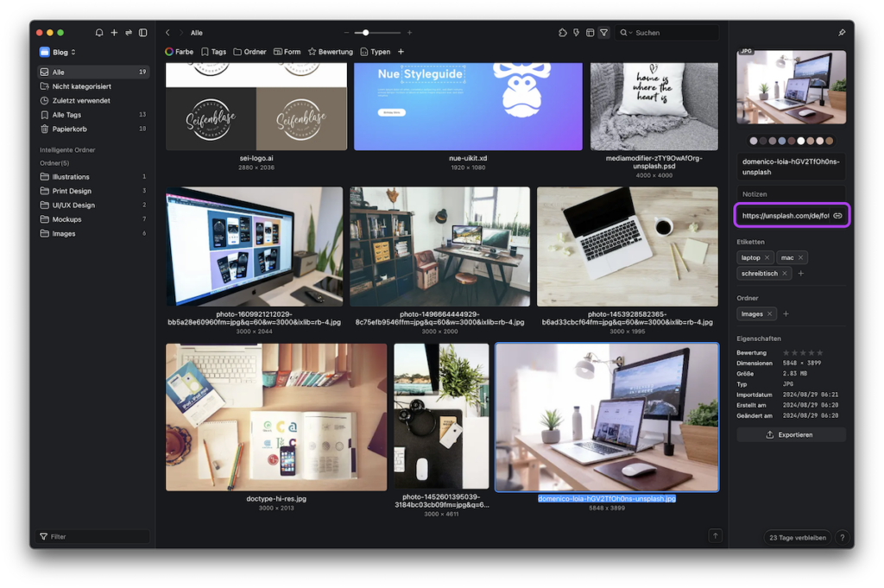The width and height of the screenshot is (884, 588).
Task: Click the Intelligente Ordner section header
Action: tap(67, 150)
